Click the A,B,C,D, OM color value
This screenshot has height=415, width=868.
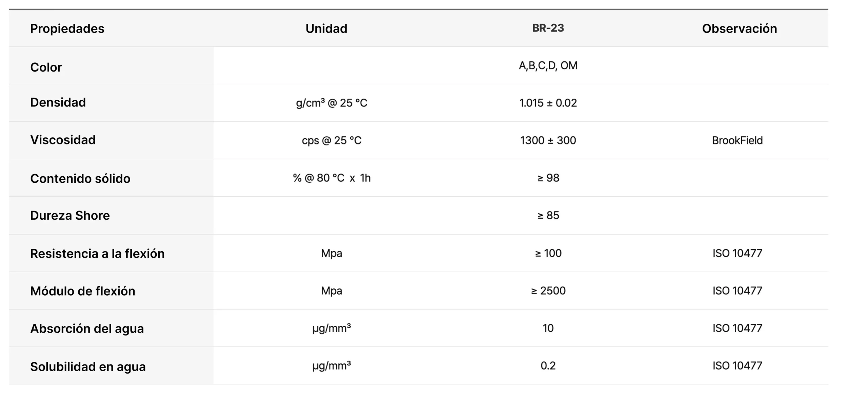click(548, 65)
